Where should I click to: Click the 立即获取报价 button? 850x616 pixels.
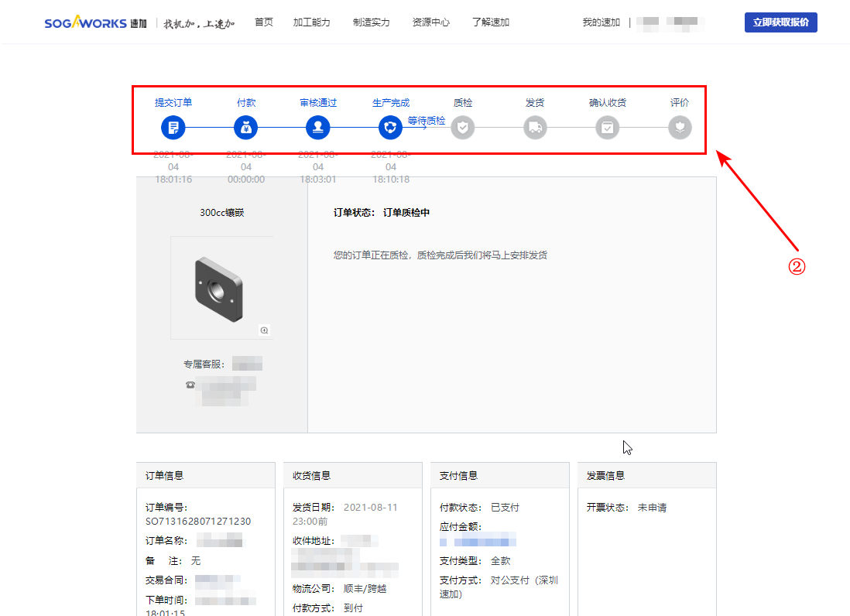pos(780,22)
